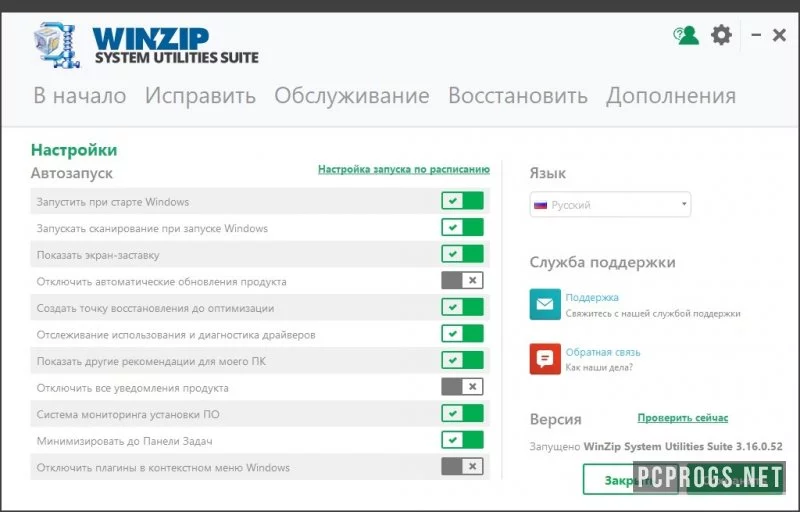Toggle 'Минимизировать до Панели Задач' switch

[462, 440]
